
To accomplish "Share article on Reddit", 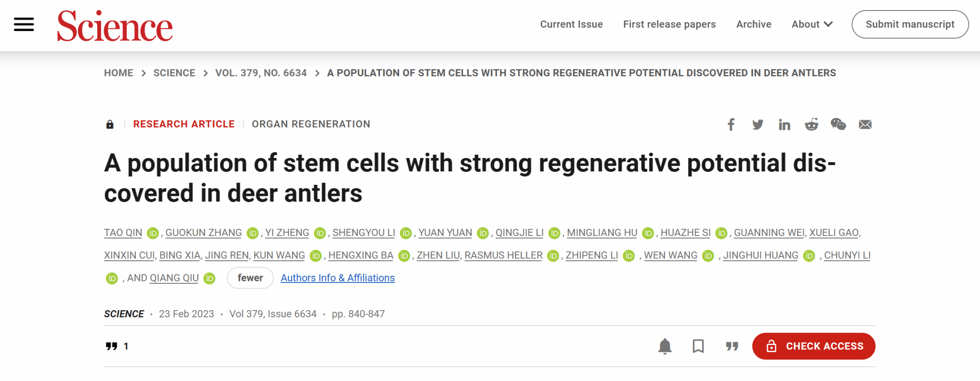I will pyautogui.click(x=811, y=125).
